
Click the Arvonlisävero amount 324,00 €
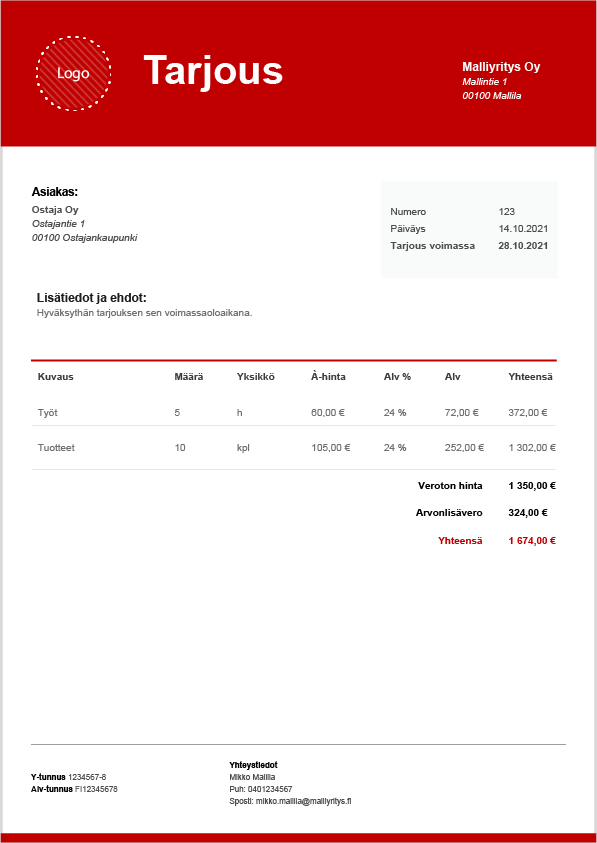(x=528, y=513)
